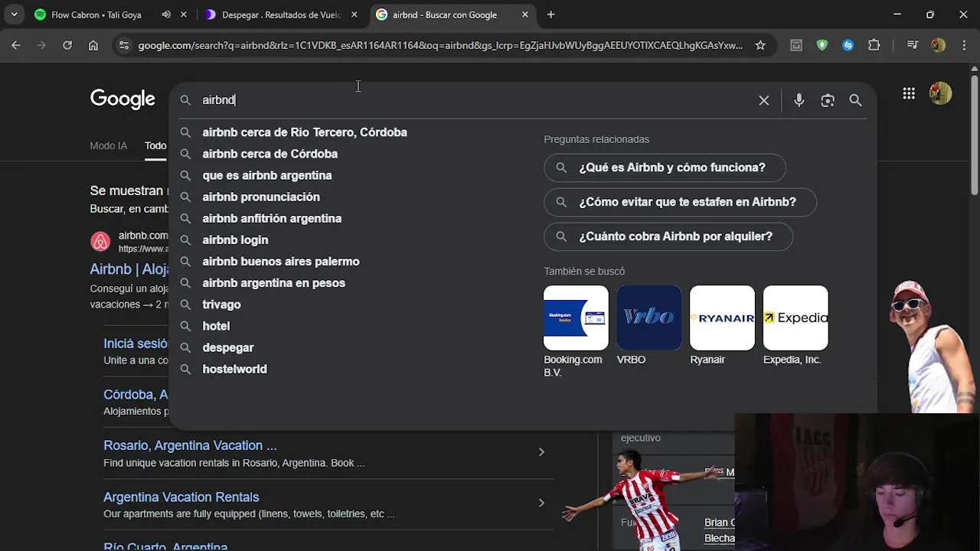Select suggestion airbnb pronunciación
Image resolution: width=980 pixels, height=551 pixels.
point(261,197)
